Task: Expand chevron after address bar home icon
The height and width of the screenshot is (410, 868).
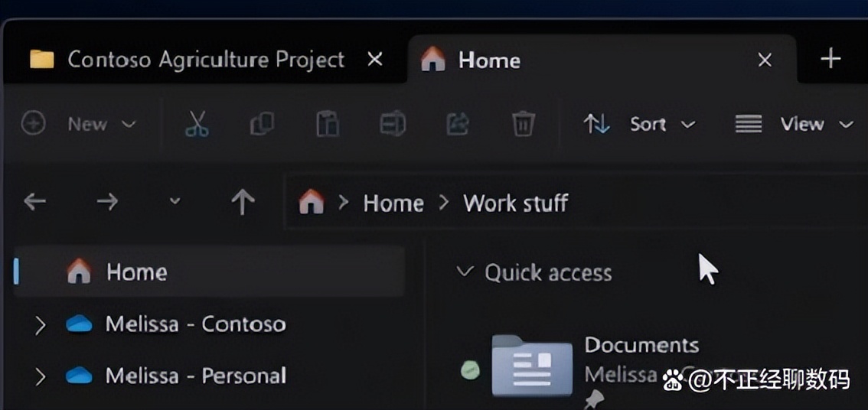Action: (x=344, y=203)
